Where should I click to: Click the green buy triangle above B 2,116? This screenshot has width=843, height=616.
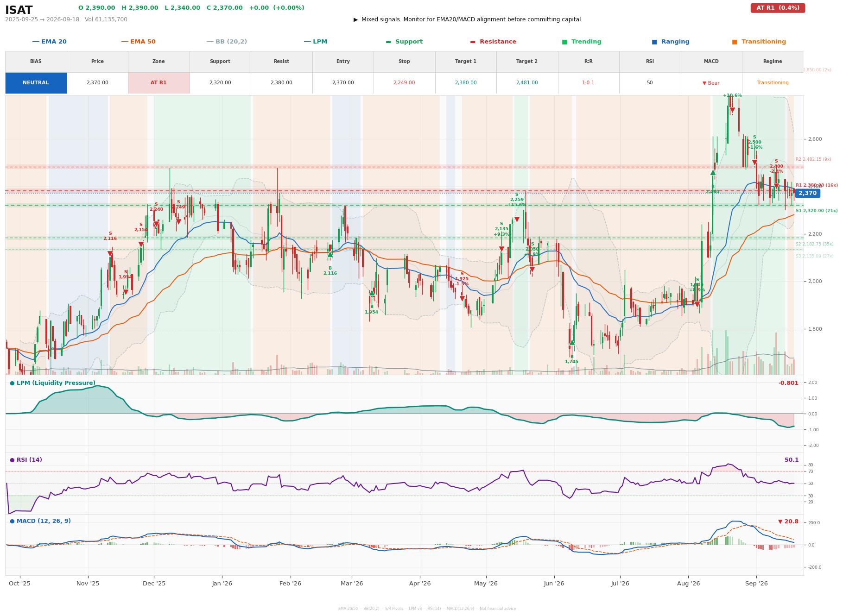pos(330,254)
